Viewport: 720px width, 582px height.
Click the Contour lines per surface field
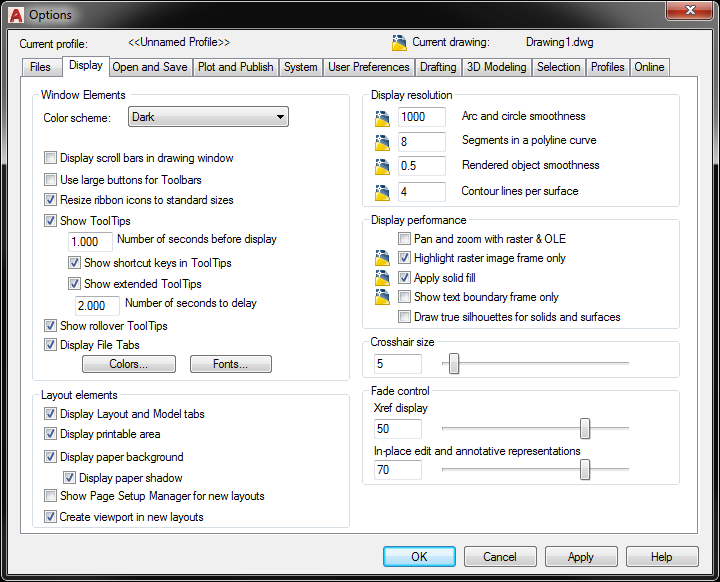click(x=422, y=192)
